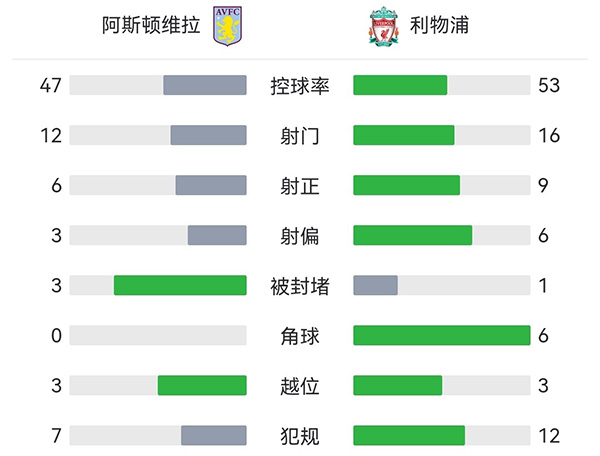Screen dimensions: 600x456
Task: Click the 射正 stat label
Action: (x=299, y=186)
